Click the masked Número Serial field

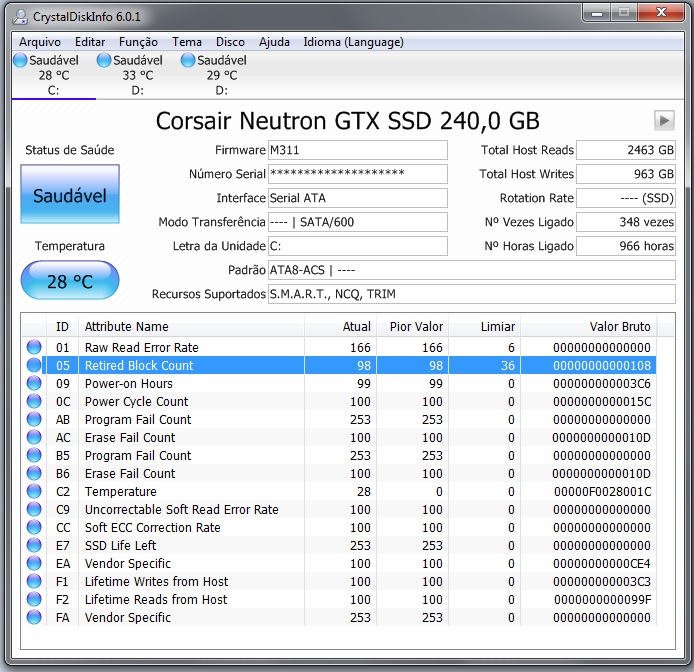pos(358,174)
